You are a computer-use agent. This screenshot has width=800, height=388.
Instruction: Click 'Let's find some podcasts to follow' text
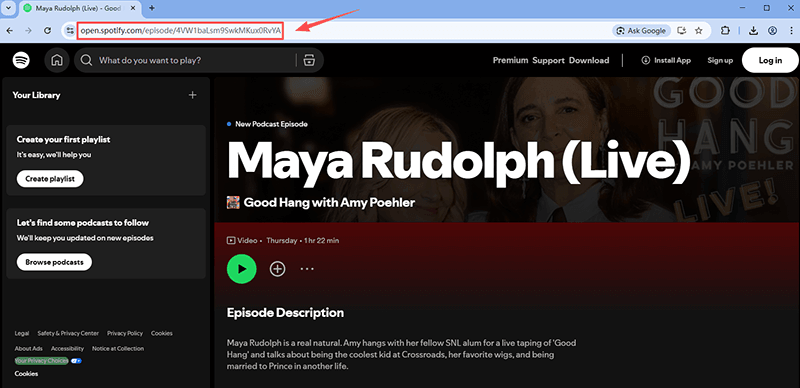(x=83, y=223)
